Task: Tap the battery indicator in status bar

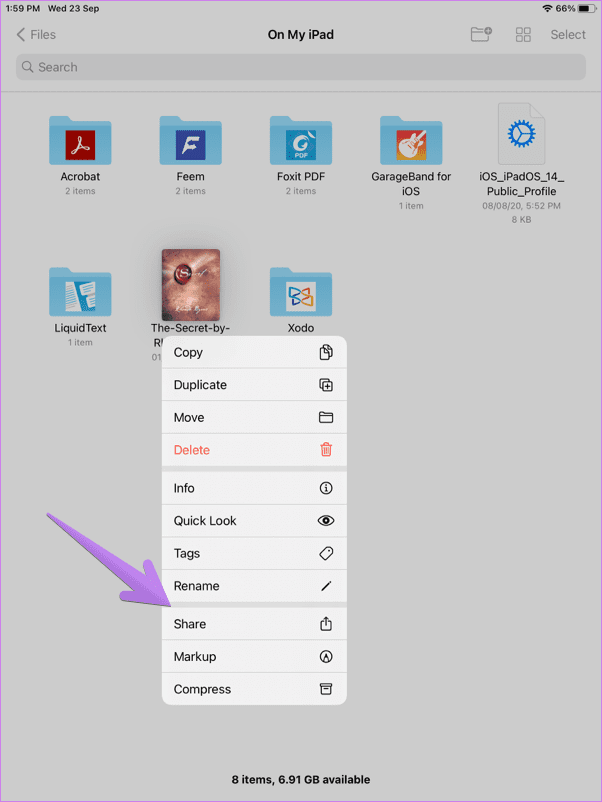Action: [x=587, y=9]
